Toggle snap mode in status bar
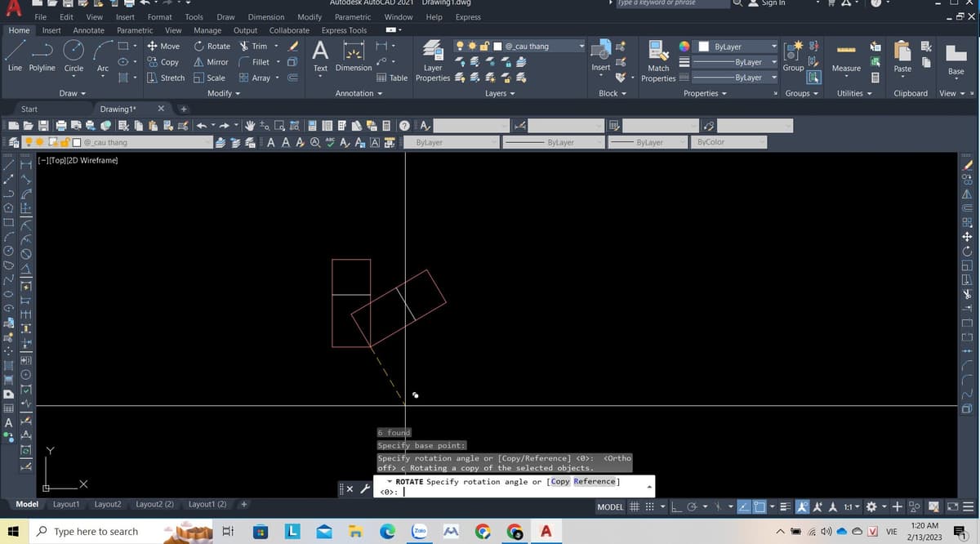This screenshot has height=544, width=980. click(x=649, y=506)
